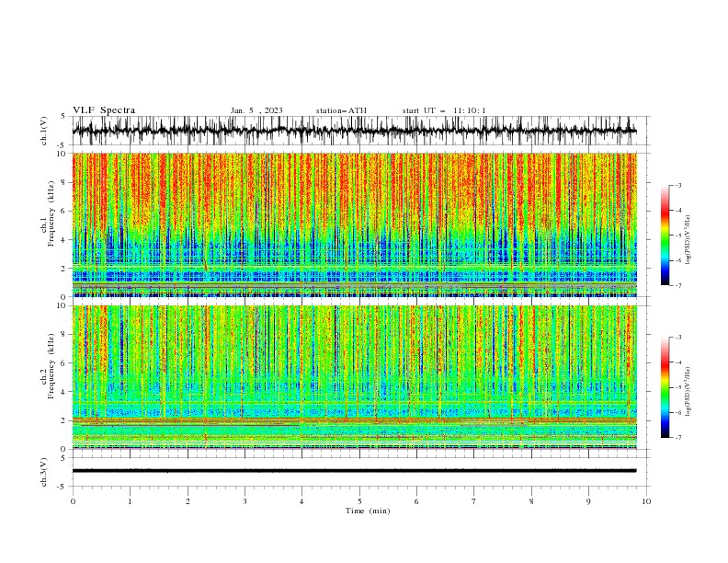Click the ch.1 spectrogram color bar
Screen dimensions: 728x563
[x=665, y=236]
